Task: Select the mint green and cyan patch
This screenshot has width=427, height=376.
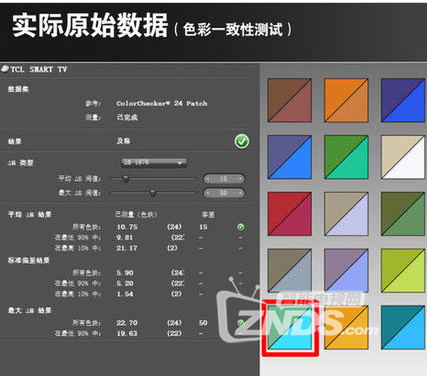Action: click(x=290, y=328)
